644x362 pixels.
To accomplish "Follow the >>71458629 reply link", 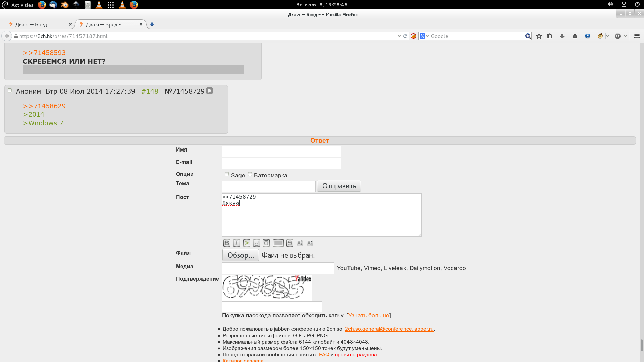I will (44, 106).
